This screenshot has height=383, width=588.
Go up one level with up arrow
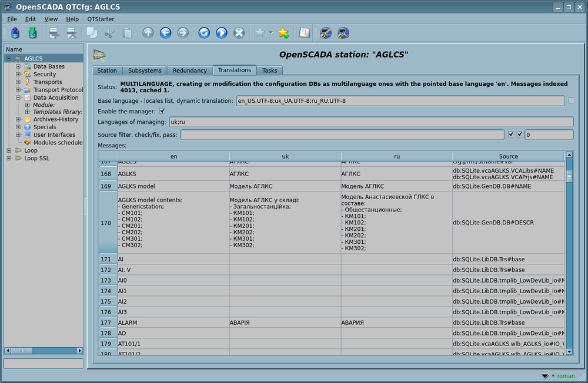[x=148, y=33]
